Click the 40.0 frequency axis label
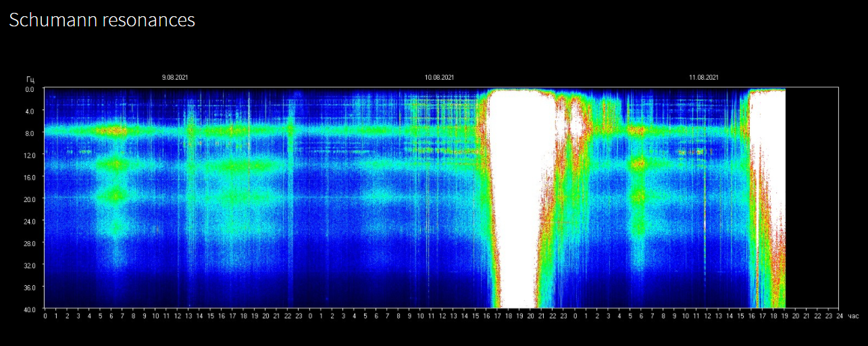Screen dimensions: 868x346 [30, 309]
